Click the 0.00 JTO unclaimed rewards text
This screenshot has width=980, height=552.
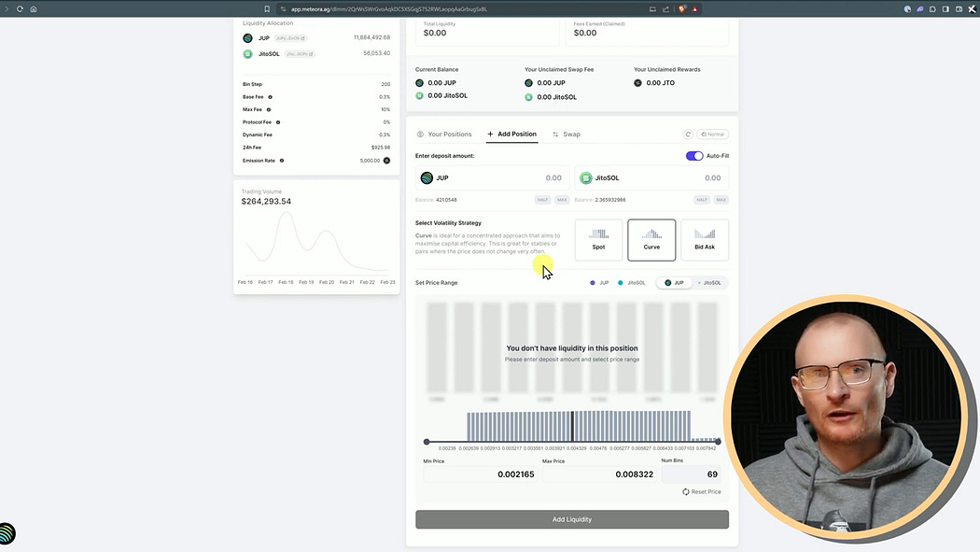click(660, 82)
